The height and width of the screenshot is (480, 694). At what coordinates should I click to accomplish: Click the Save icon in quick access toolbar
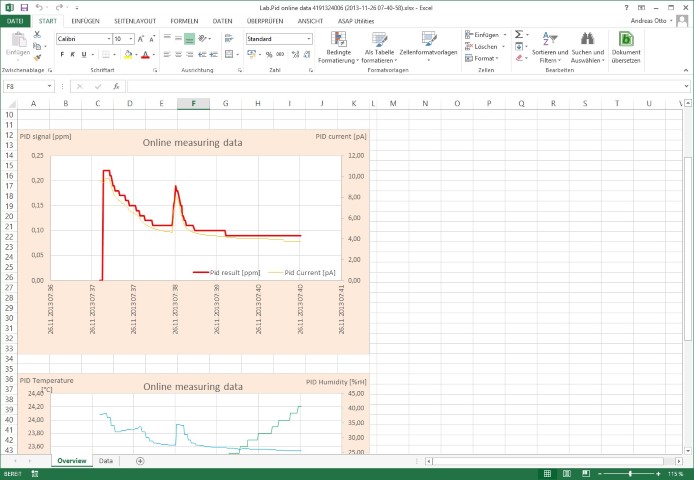coord(24,7)
